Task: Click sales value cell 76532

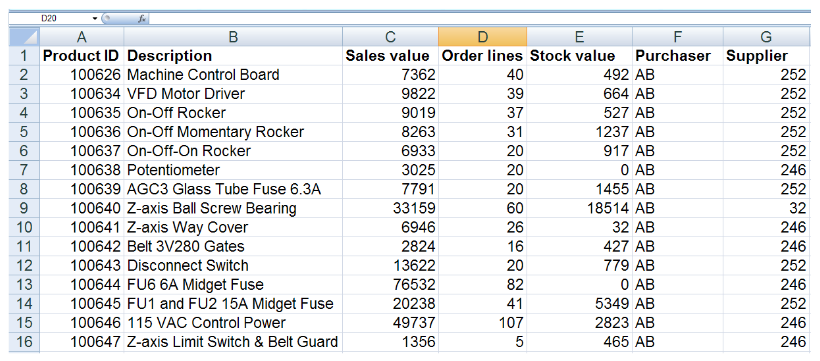Action: point(390,285)
